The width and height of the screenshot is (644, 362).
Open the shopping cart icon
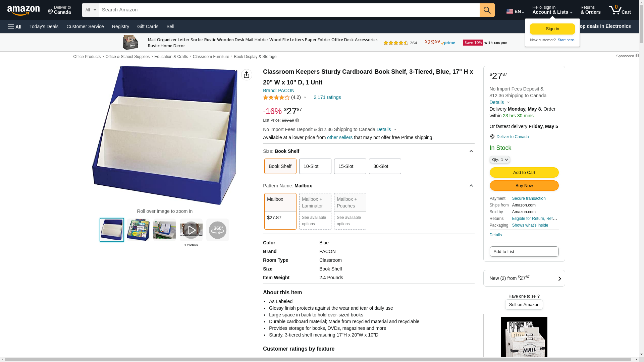coord(620,10)
